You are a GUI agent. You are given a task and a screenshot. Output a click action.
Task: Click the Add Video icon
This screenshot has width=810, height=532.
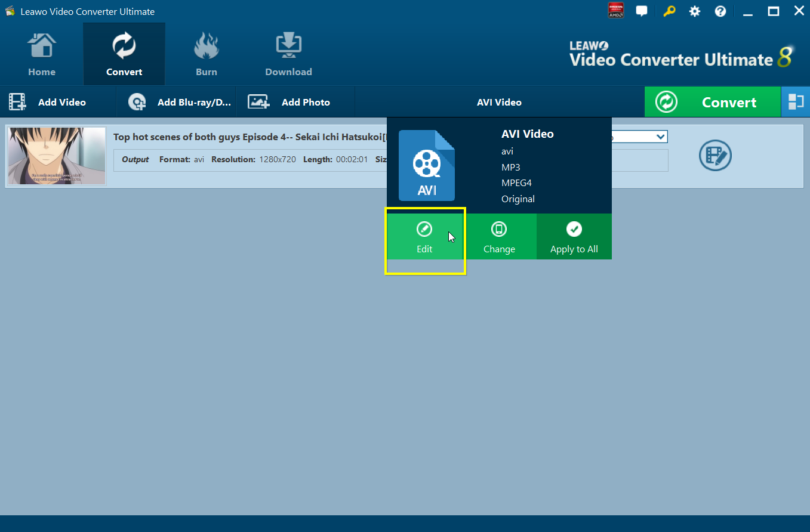point(18,102)
